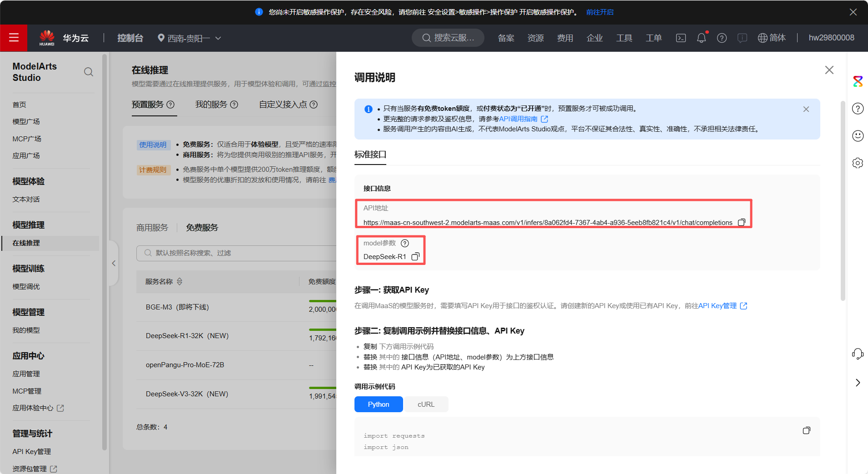
Task: Dismiss the blue info notice
Action: [x=806, y=109]
